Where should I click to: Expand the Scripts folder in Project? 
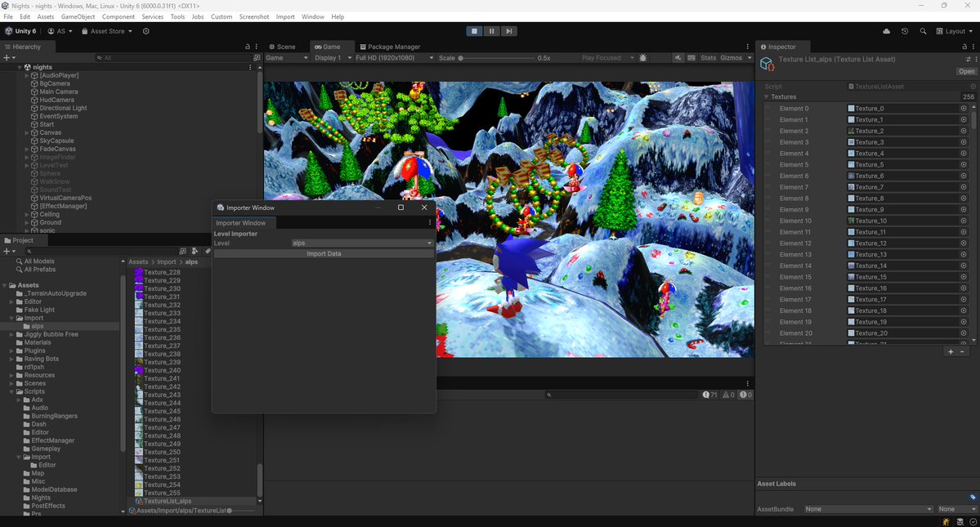pyautogui.click(x=12, y=391)
